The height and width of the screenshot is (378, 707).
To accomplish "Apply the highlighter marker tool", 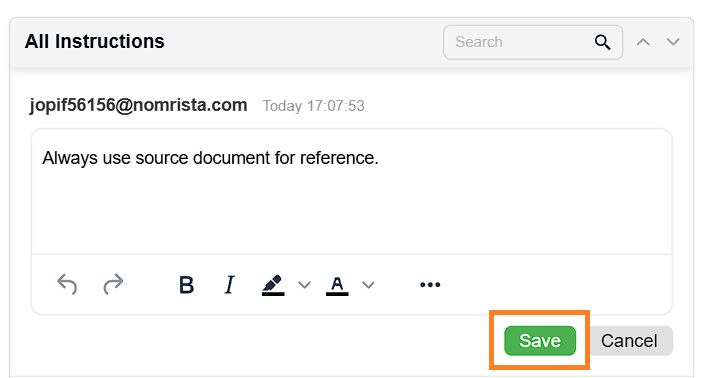I will [x=273, y=285].
